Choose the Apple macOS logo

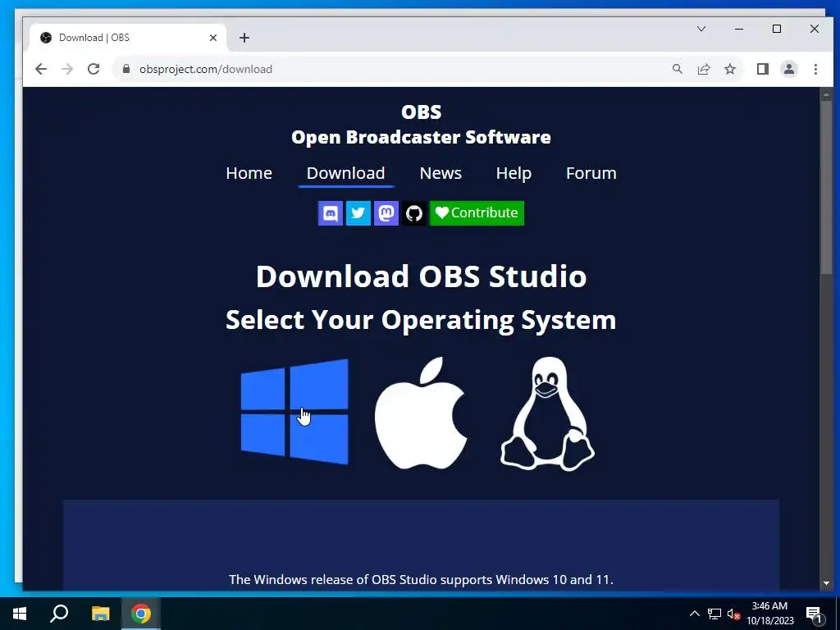point(421,413)
